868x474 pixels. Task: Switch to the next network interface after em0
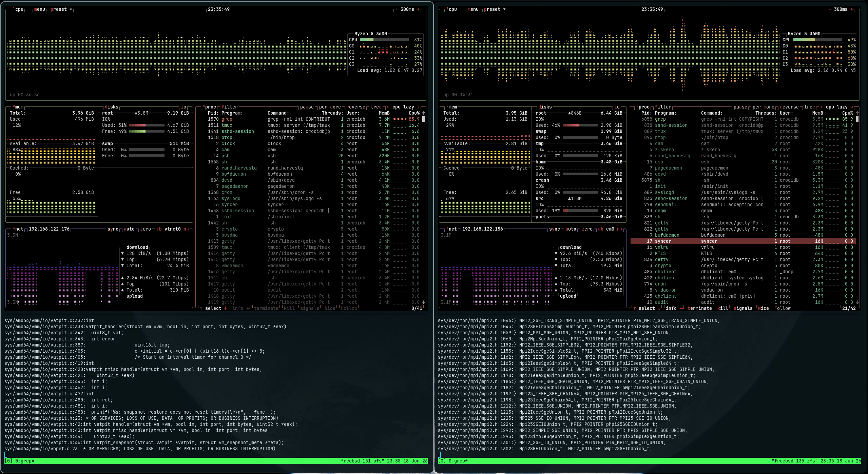[x=619, y=229]
